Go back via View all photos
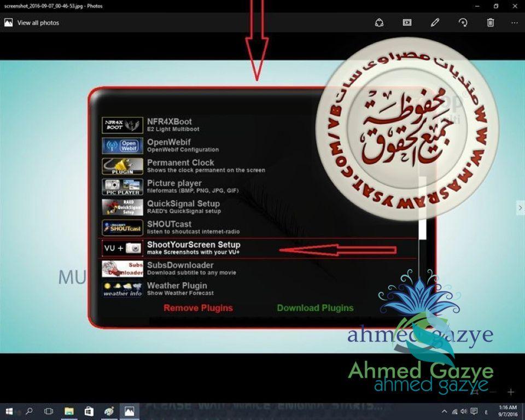 point(38,23)
